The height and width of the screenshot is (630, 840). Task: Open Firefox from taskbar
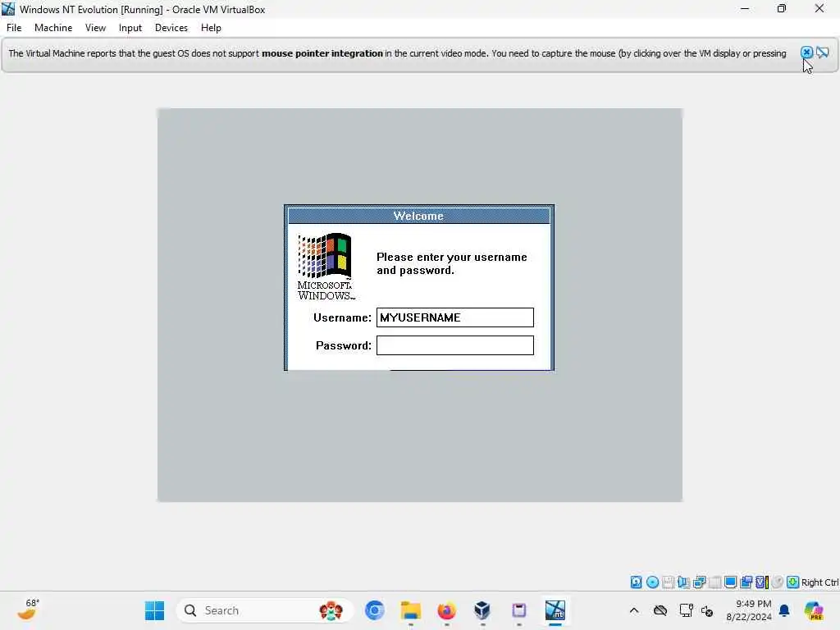446,610
